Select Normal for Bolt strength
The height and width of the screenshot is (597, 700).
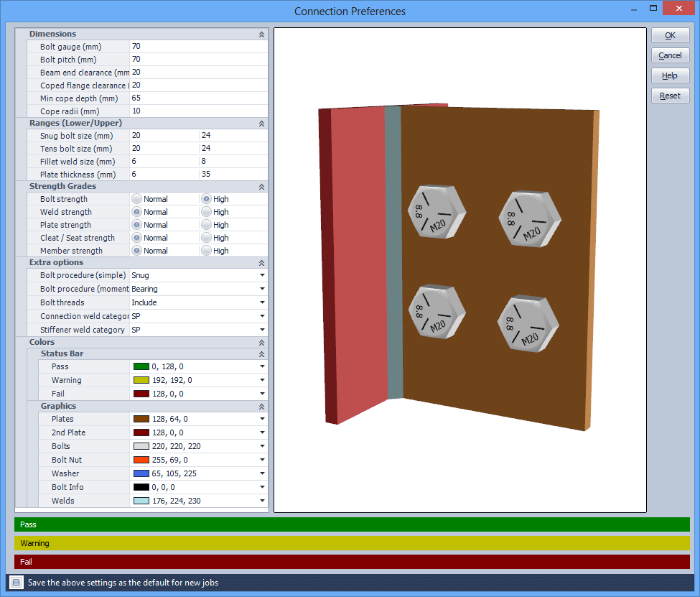click(136, 199)
